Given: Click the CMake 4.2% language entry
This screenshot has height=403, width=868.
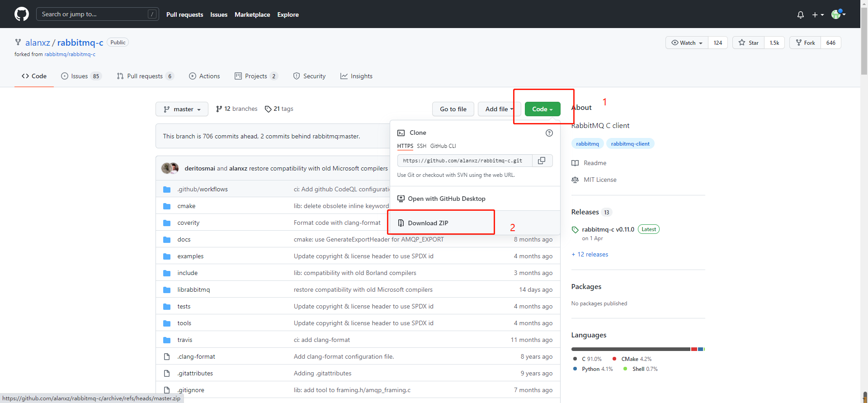Looking at the screenshot, I should click(x=632, y=359).
